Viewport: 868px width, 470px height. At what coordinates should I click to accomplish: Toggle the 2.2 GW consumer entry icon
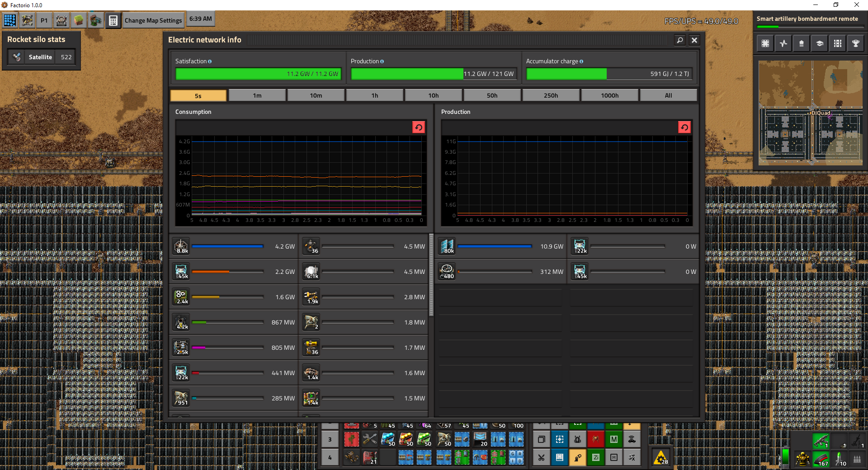pyautogui.click(x=181, y=272)
